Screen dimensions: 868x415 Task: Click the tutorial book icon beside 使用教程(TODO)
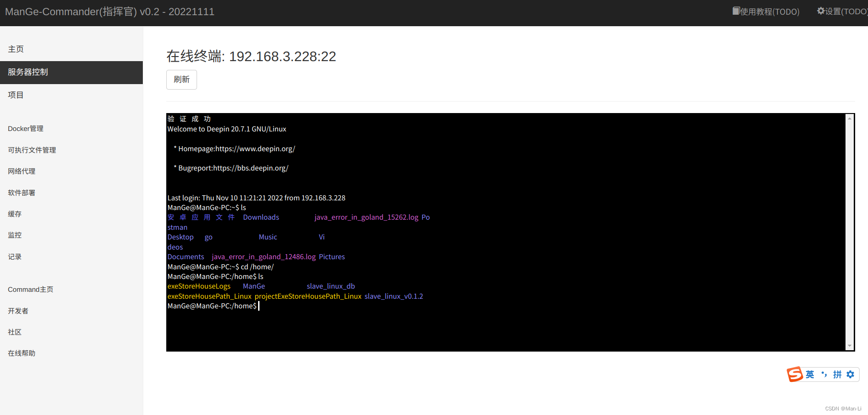[735, 11]
